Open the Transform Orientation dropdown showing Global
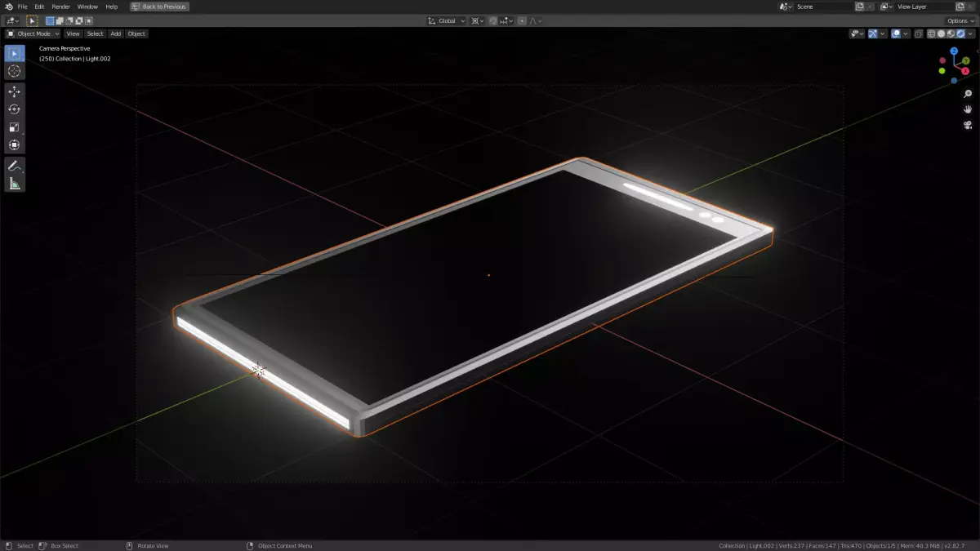Screen dimensions: 980x551 (448, 20)
